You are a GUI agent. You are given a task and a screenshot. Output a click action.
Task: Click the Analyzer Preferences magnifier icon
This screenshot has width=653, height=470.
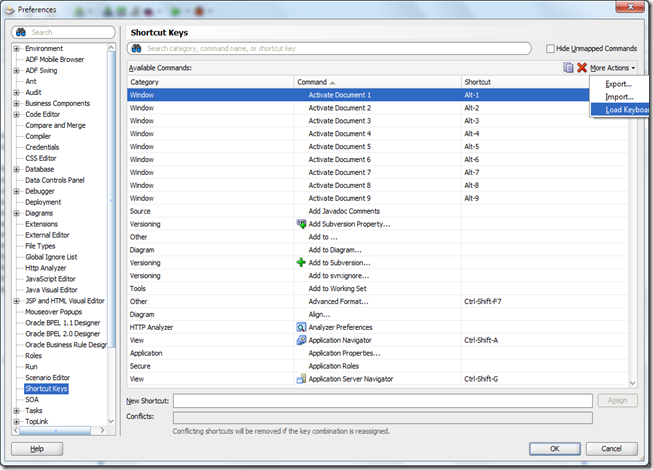click(301, 327)
